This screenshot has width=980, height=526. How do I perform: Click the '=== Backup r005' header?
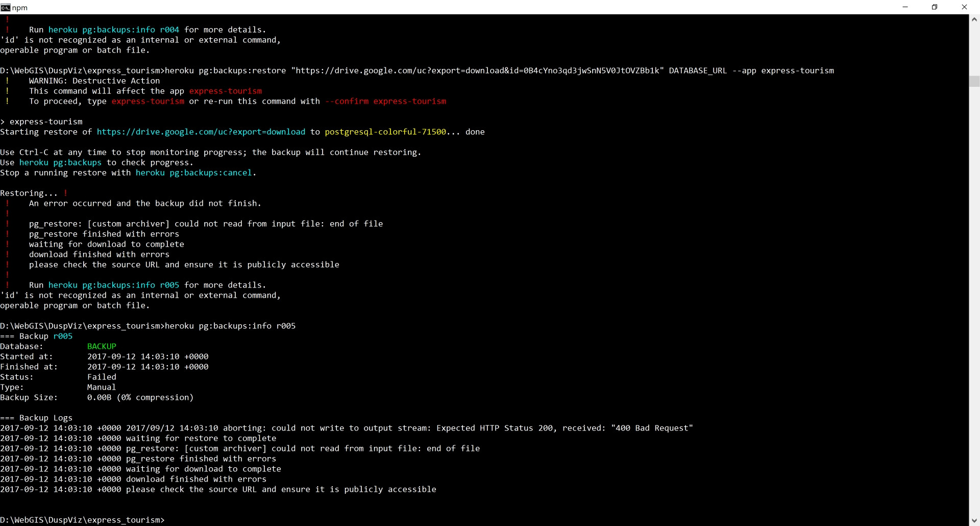pyautogui.click(x=36, y=336)
